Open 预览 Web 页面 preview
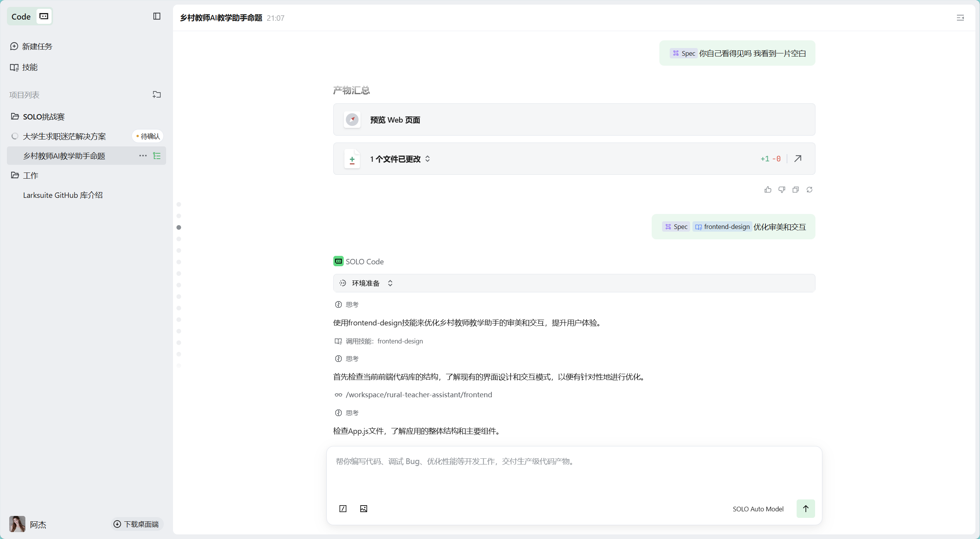980x539 pixels. coord(394,120)
